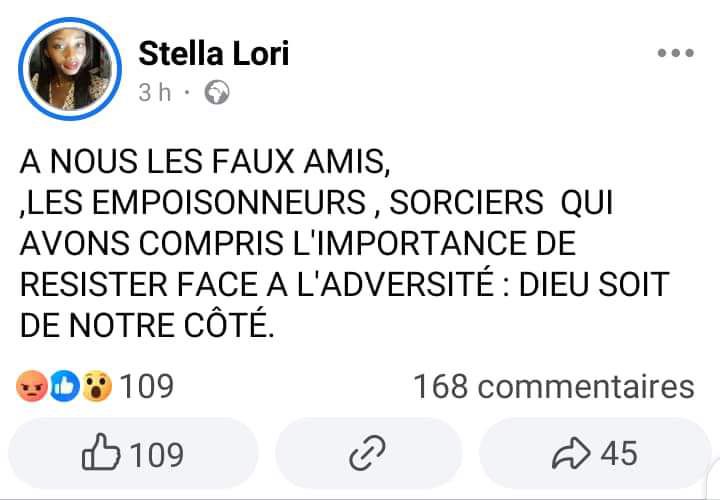Copy the post link via chain icon
The image size is (720, 500).
point(361,455)
